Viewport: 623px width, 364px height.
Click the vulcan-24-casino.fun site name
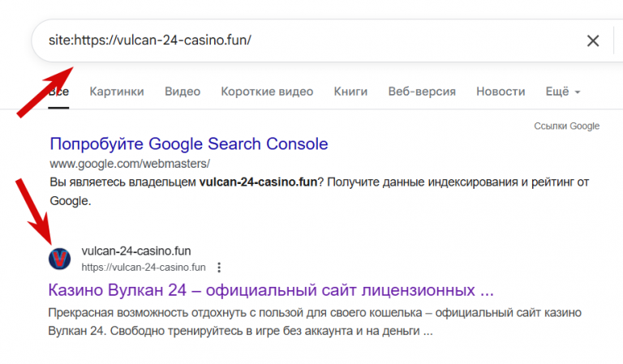coord(136,251)
